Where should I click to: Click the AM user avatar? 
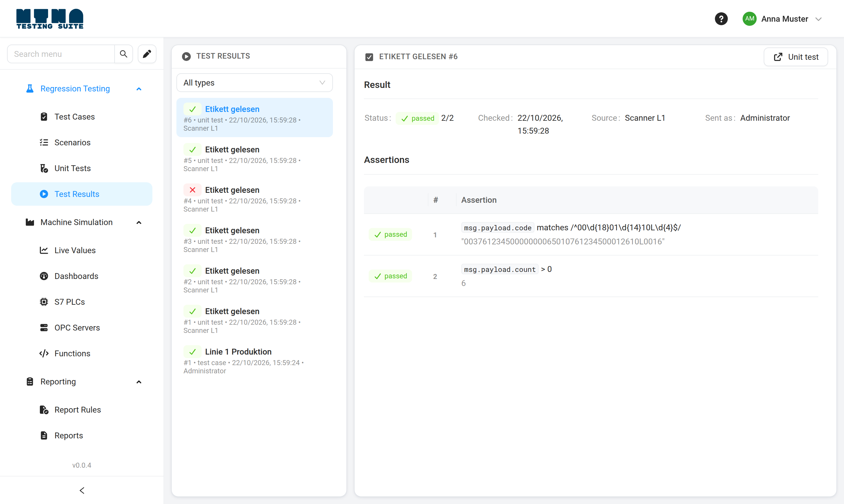click(x=749, y=19)
